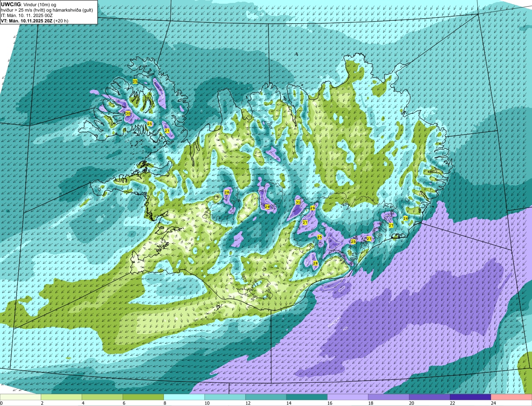The width and height of the screenshot is (532, 406).
Task: Select the 20–22 m/s violet legend swatch
Action: tap(430, 397)
